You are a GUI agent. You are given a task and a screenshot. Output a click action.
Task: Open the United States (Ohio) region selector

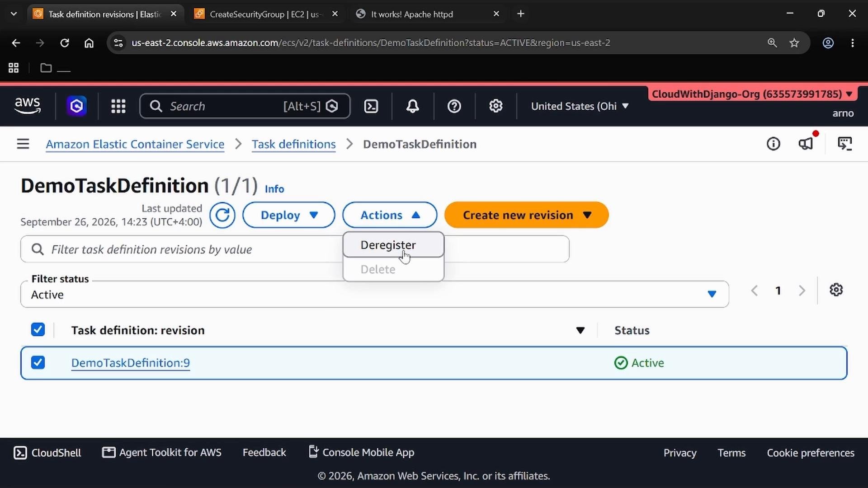click(580, 106)
